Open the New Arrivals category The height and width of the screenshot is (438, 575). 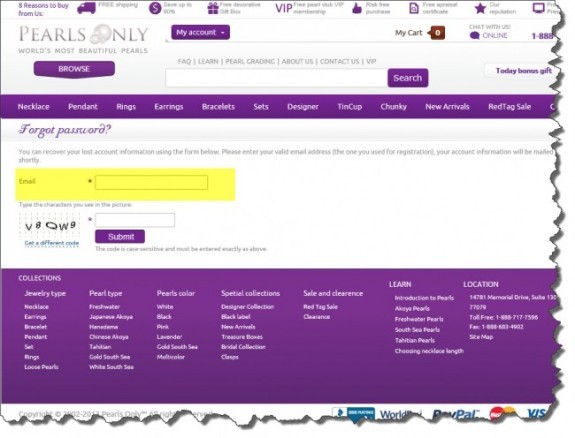pos(447,107)
